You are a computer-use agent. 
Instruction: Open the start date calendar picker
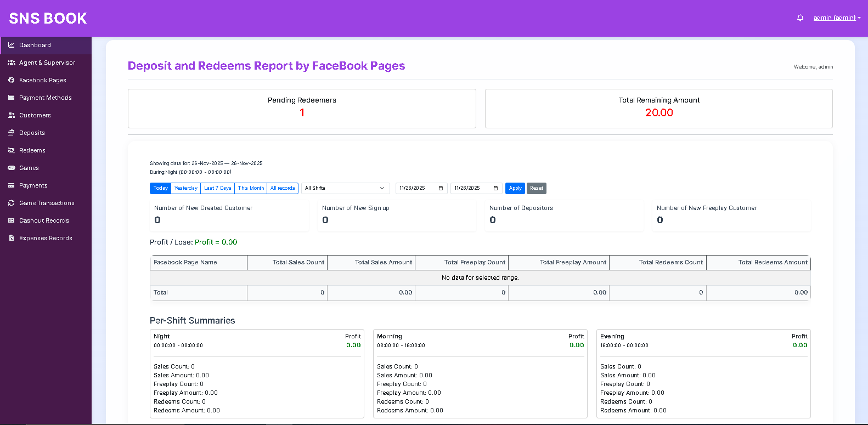point(441,188)
